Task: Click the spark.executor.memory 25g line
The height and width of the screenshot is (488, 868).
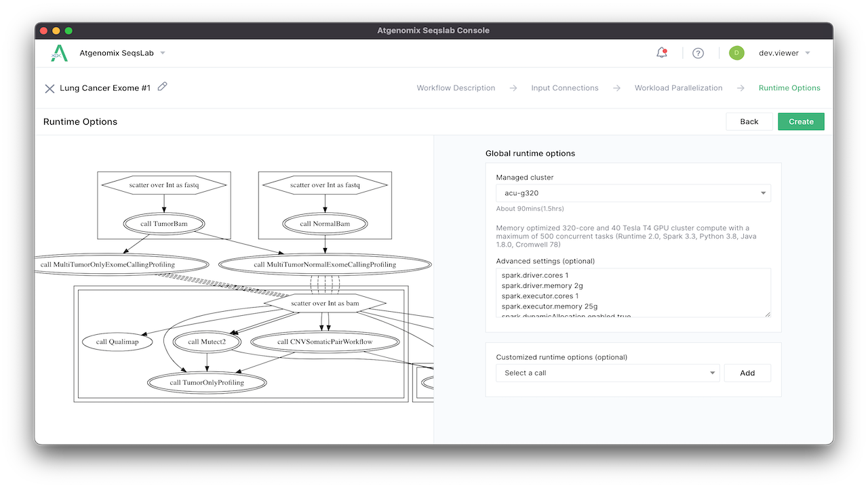Action: click(x=549, y=306)
